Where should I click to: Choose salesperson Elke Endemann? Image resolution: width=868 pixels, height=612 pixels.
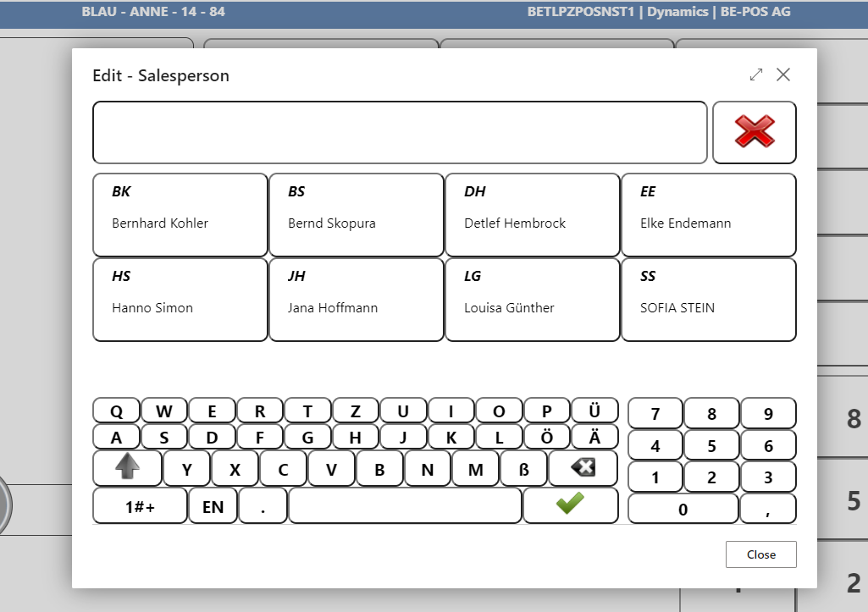[x=708, y=215]
